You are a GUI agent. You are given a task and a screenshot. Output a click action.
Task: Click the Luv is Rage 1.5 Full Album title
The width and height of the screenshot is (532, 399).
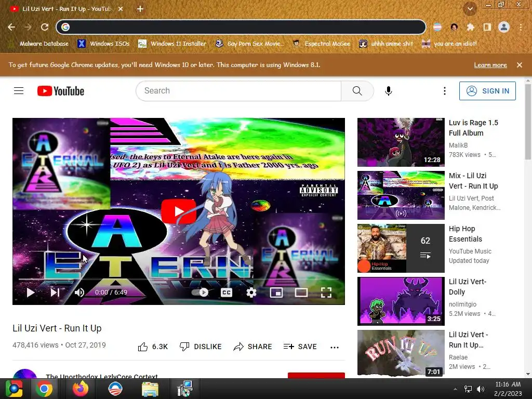click(473, 128)
